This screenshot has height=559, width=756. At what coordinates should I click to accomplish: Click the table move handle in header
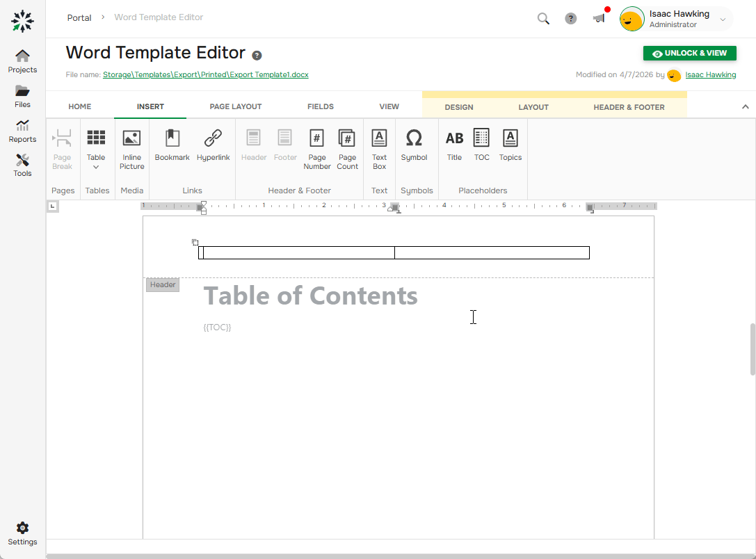[195, 243]
